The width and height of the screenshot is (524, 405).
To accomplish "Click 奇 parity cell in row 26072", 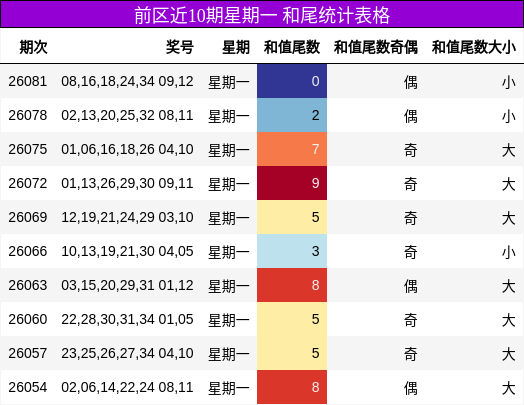I will (411, 184).
